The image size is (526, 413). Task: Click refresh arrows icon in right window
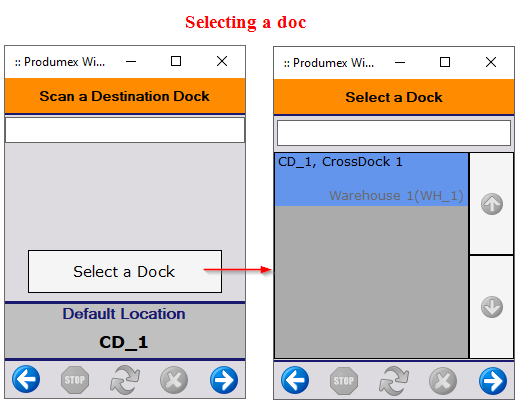394,381
